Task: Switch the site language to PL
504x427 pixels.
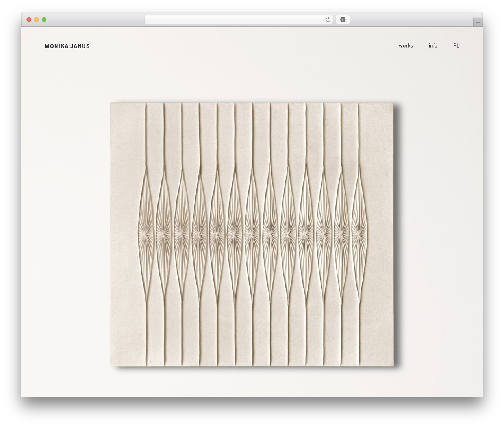Action: 456,46
